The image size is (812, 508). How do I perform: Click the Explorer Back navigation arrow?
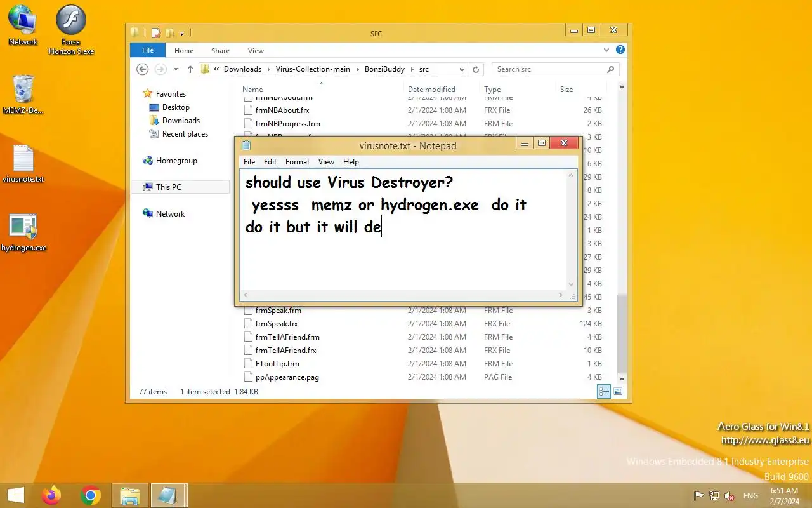[143, 69]
